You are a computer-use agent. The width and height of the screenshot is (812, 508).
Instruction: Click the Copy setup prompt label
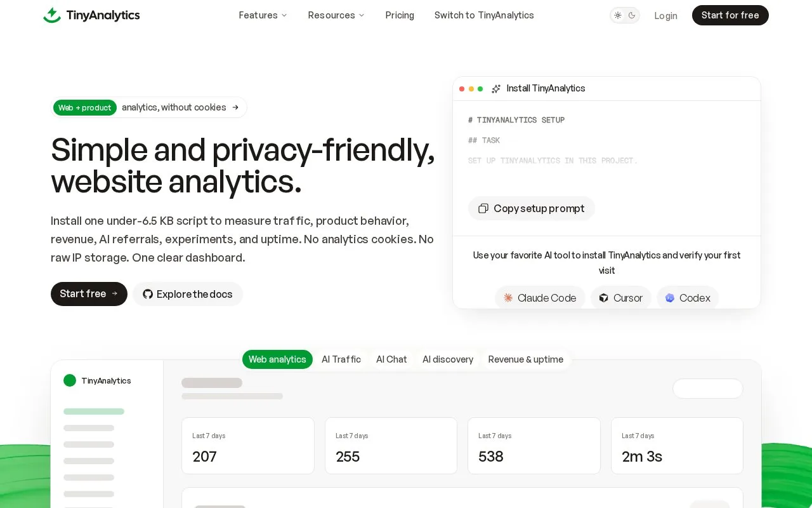[x=539, y=208]
